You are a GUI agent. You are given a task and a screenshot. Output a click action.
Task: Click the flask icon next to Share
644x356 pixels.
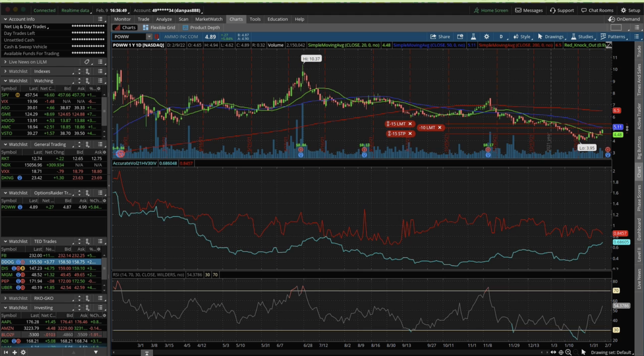pyautogui.click(x=473, y=37)
